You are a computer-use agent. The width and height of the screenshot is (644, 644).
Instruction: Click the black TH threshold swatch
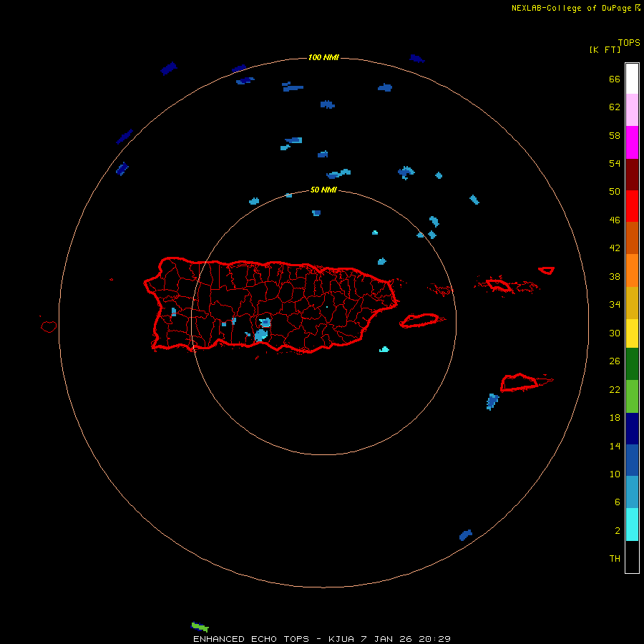(x=632, y=557)
